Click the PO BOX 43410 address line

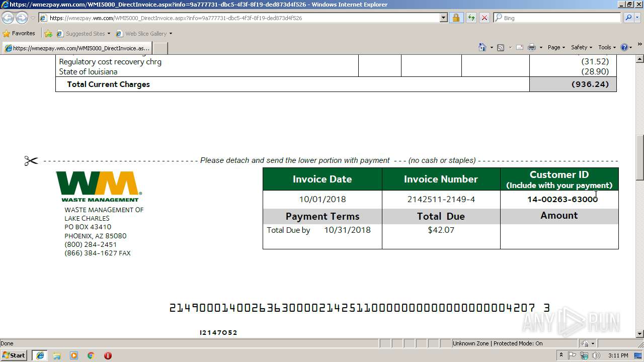88,227
